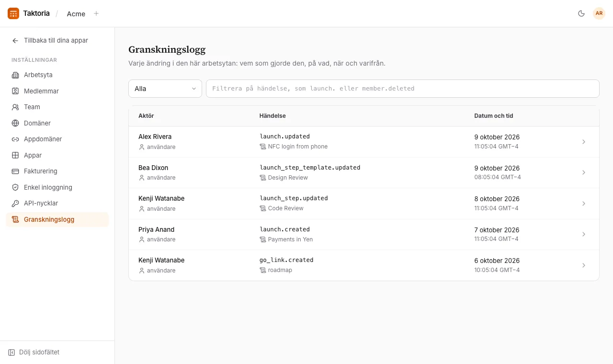Open Domäner settings page
This screenshot has width=613, height=364.
(x=57, y=123)
